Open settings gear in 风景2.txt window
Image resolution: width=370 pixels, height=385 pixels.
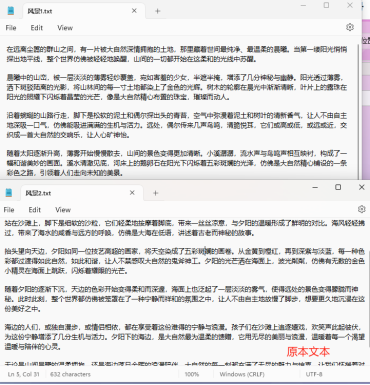[x=361, y=209]
